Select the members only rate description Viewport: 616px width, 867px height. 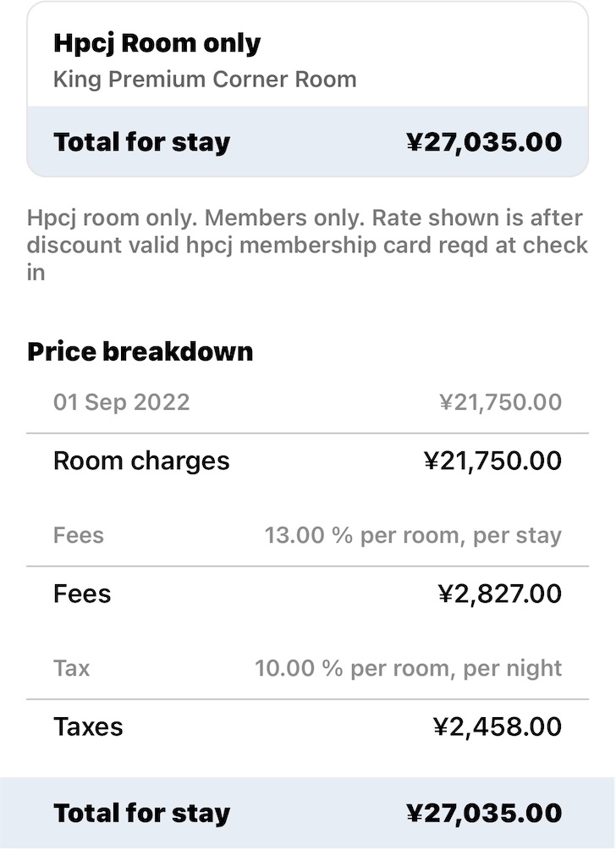307,245
